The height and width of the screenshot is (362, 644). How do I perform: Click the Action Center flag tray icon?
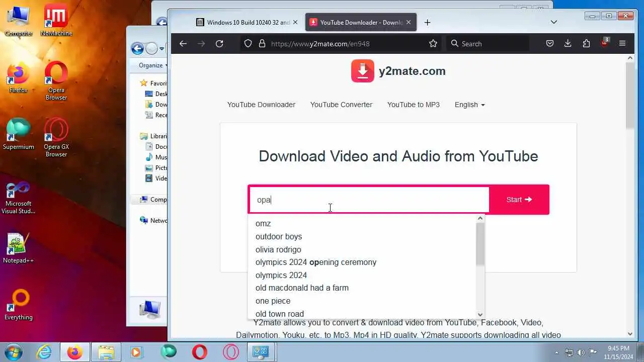pyautogui.click(x=593, y=352)
